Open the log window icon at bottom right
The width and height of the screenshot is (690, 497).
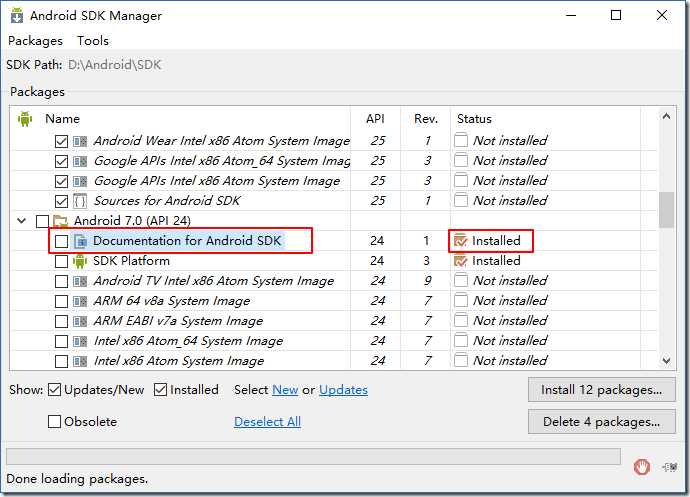670,467
